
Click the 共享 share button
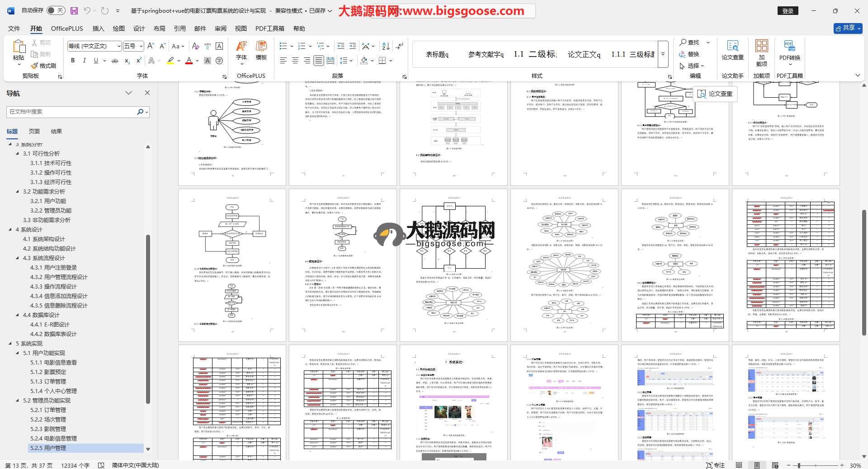click(848, 28)
